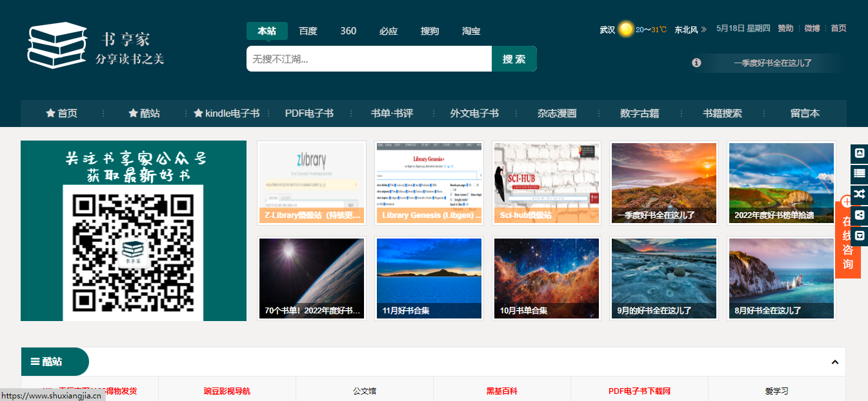Click the 一季度好书全在这儿了 announcement text

coord(772,63)
